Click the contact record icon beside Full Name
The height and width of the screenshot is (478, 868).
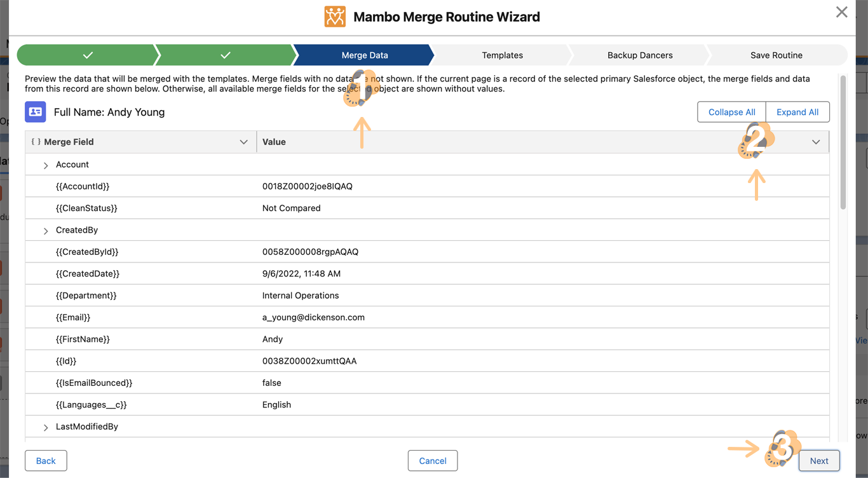36,112
